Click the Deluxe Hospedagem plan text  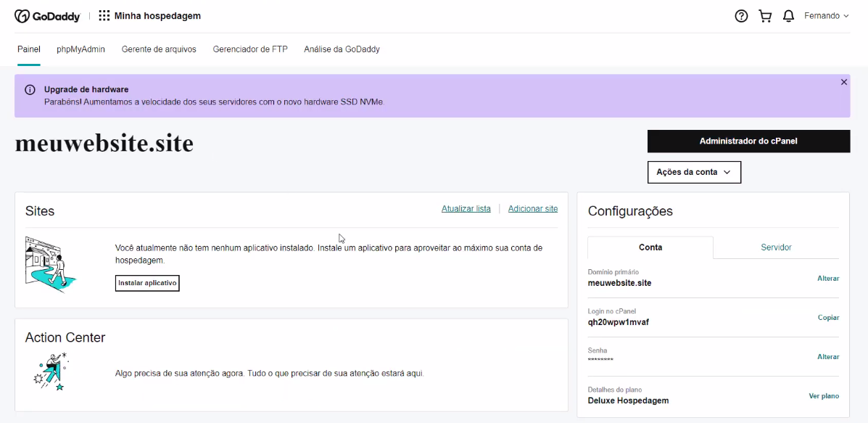[x=628, y=401]
